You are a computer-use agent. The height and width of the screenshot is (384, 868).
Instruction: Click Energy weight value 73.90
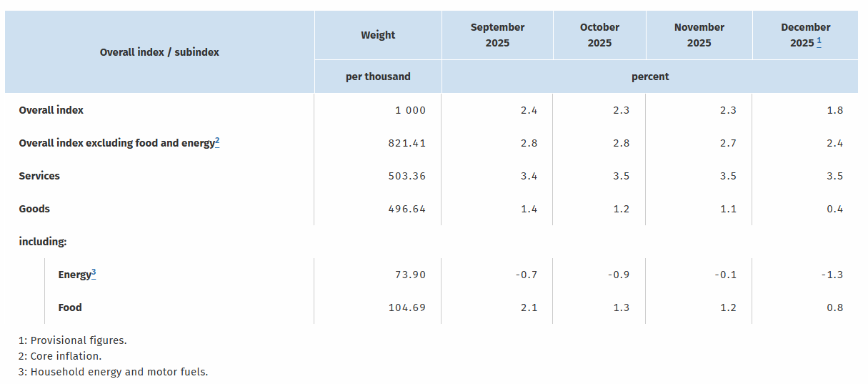point(409,275)
